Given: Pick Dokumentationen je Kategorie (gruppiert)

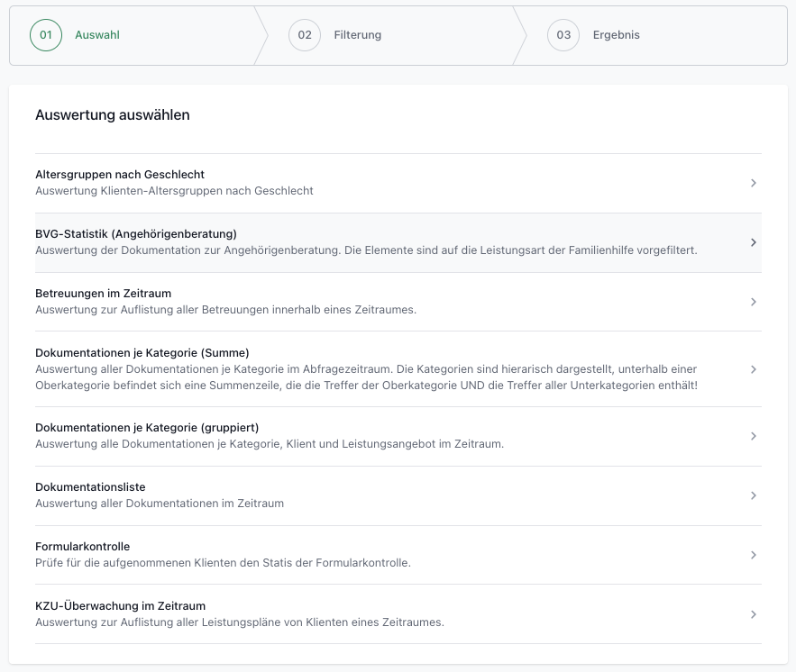Looking at the screenshot, I should [398, 436].
